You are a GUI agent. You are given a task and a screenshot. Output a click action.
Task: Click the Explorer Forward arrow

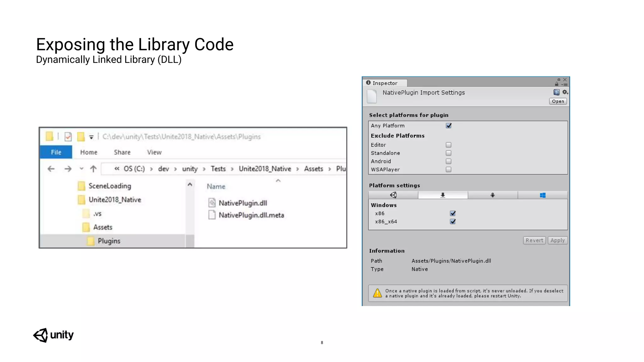pyautogui.click(x=68, y=169)
